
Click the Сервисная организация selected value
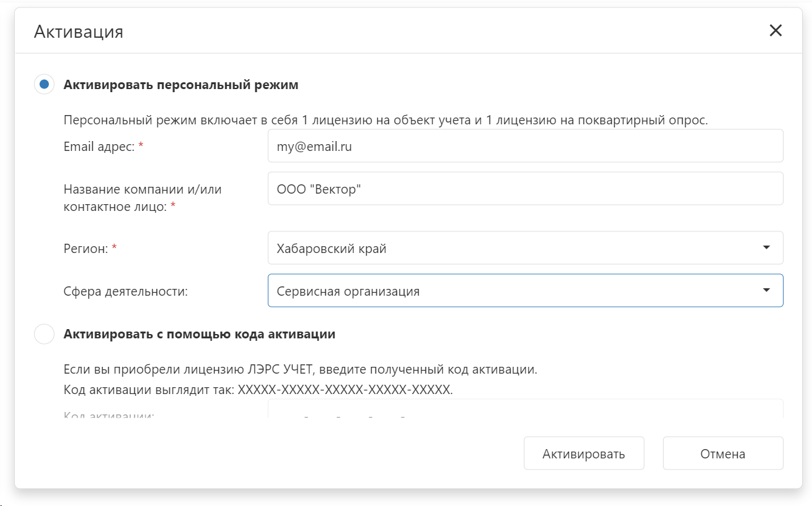coord(348,291)
